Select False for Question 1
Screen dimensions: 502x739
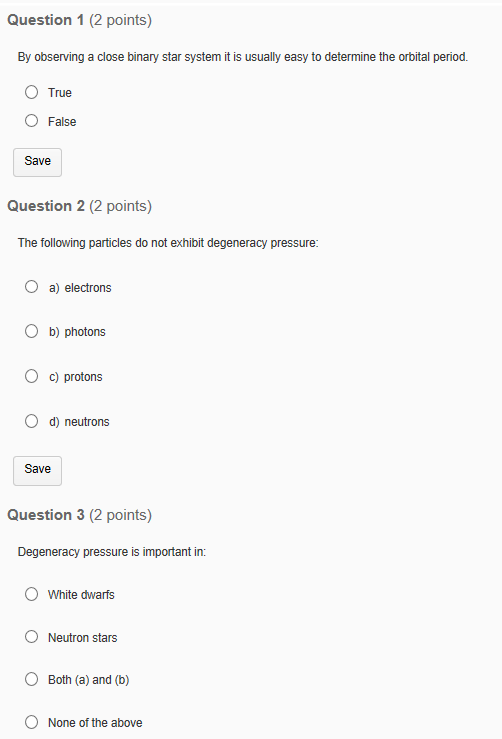(32, 121)
